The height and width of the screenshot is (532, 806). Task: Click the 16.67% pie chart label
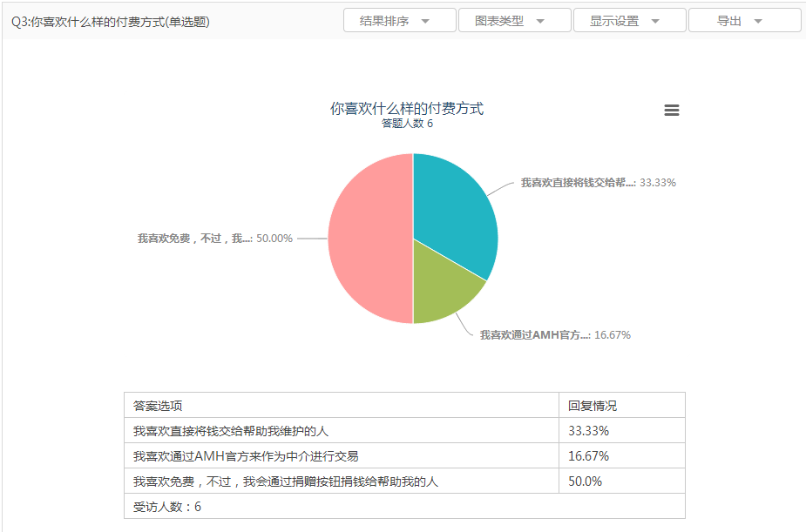pyautogui.click(x=554, y=334)
